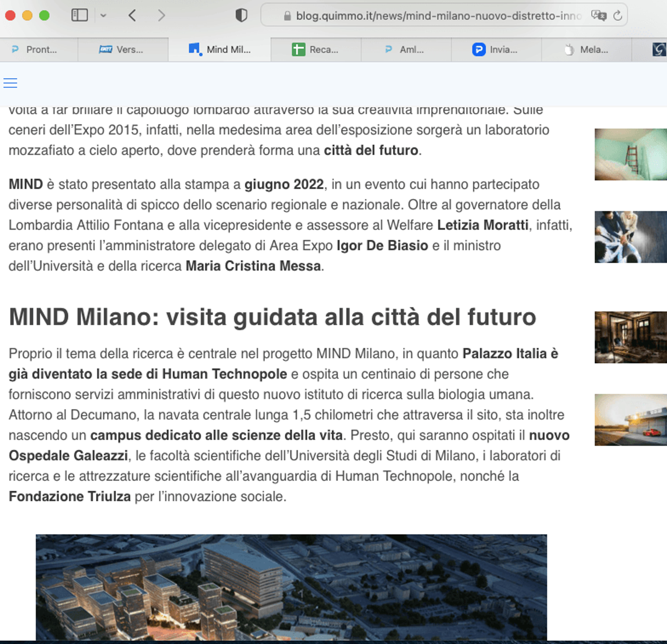Expand the sidebar options dropdown chevron

[104, 15]
